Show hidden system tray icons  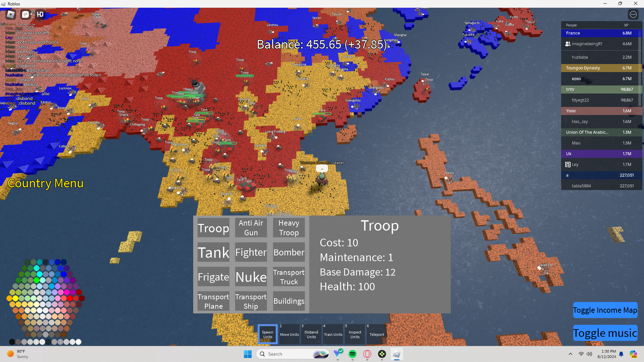click(570, 354)
